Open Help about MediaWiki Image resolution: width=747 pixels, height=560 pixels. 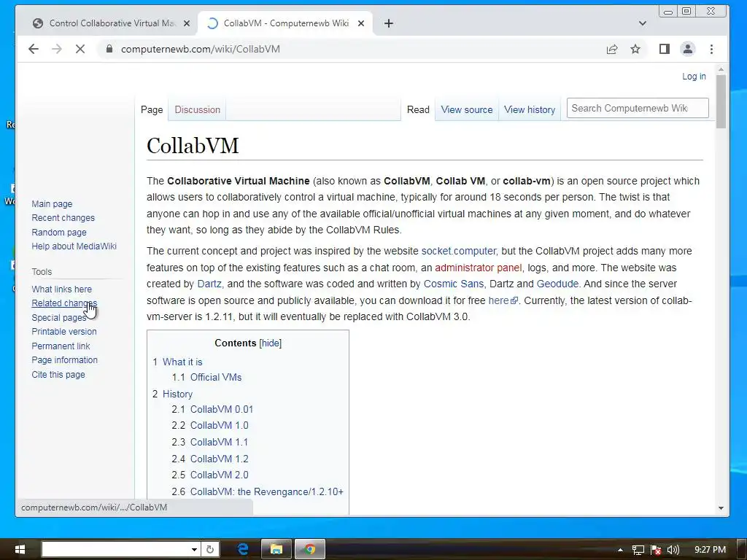click(74, 246)
